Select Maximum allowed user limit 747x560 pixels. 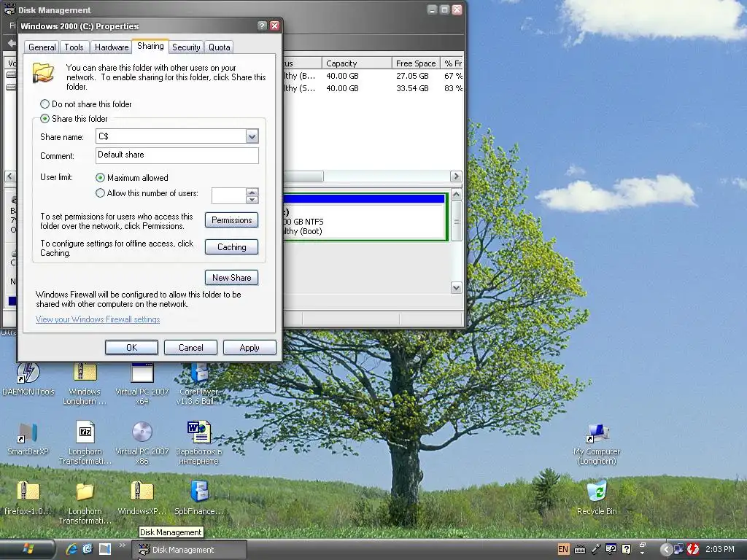pos(132,178)
